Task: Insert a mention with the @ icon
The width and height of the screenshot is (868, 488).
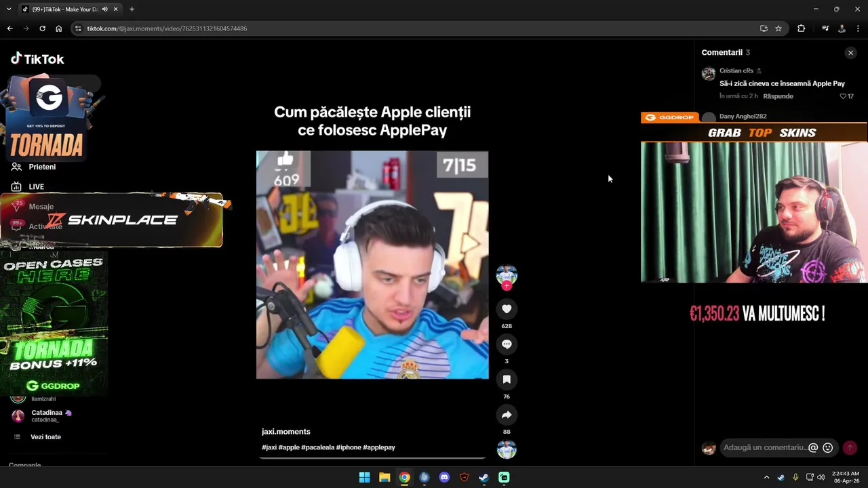Action: [813, 447]
